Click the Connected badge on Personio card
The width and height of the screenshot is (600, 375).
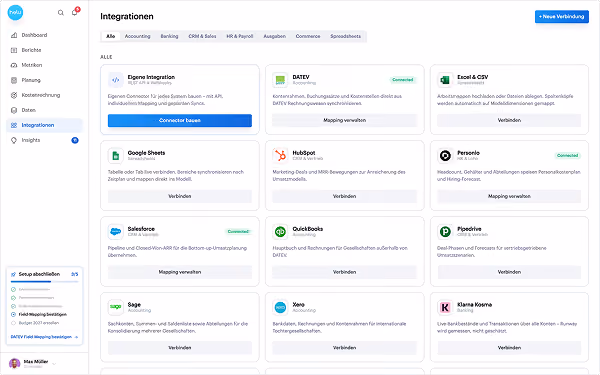567,155
